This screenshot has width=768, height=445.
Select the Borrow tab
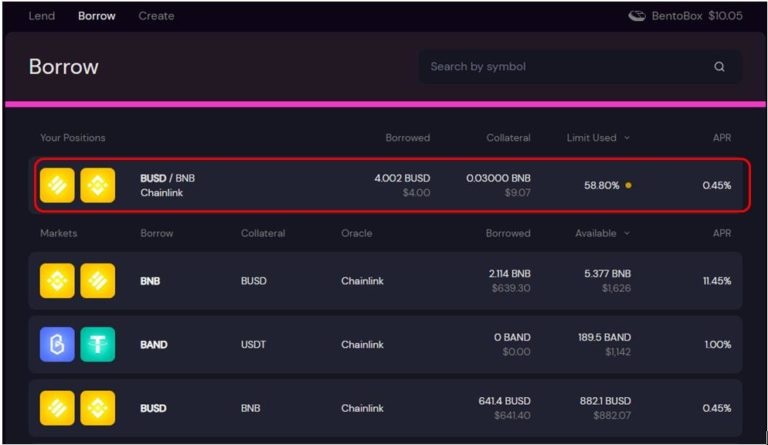(97, 16)
